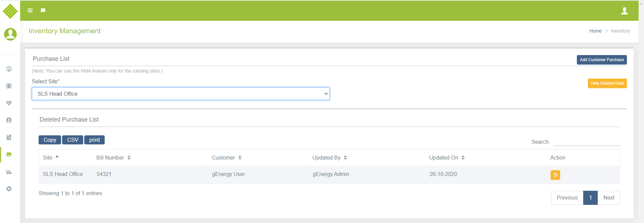The height and width of the screenshot is (223, 644).
Task: Open Home breadcrumb link
Action: point(595,31)
